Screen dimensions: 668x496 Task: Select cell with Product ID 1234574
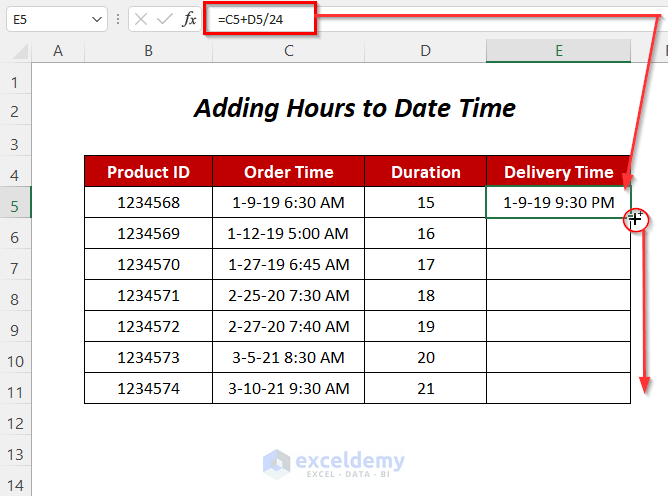(x=148, y=389)
